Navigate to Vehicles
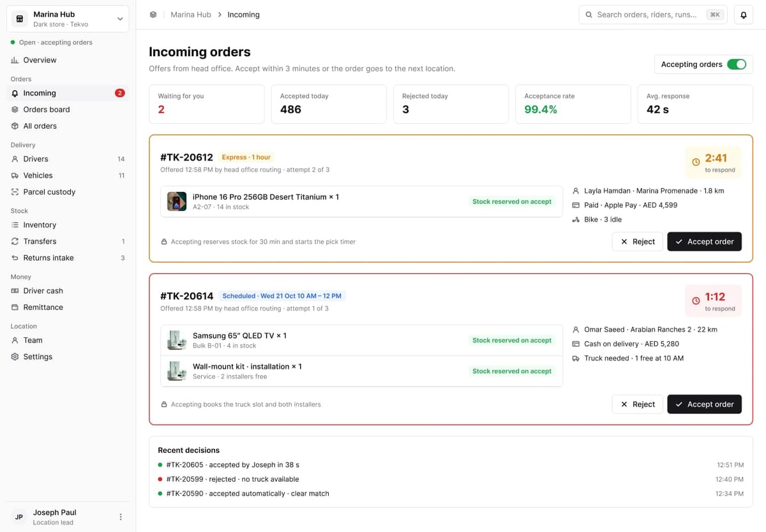766x532 pixels. pos(68,175)
